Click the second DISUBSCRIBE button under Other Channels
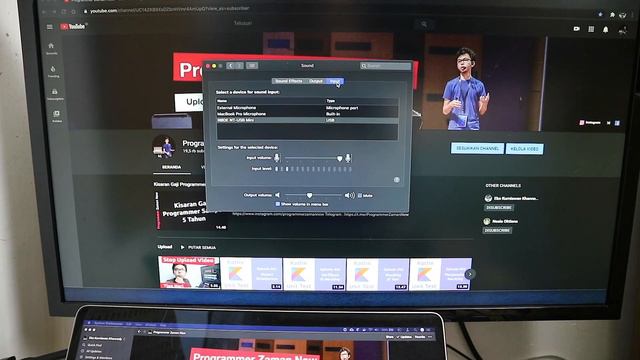The height and width of the screenshot is (360, 640). point(497,230)
